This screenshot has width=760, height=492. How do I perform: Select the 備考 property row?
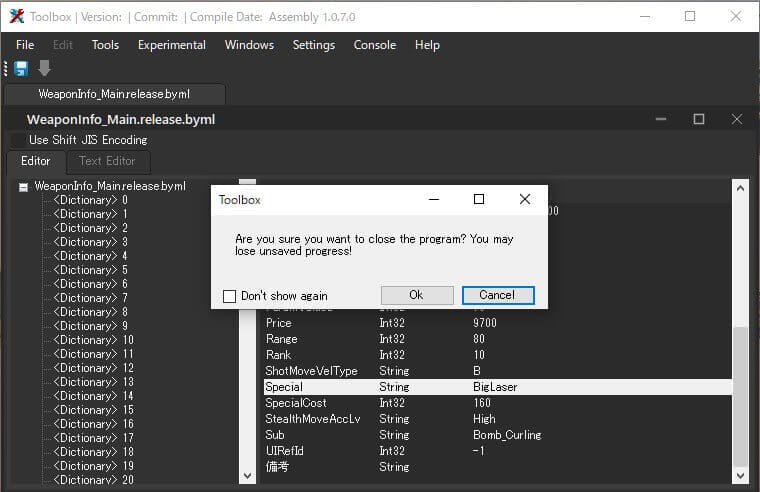497,467
